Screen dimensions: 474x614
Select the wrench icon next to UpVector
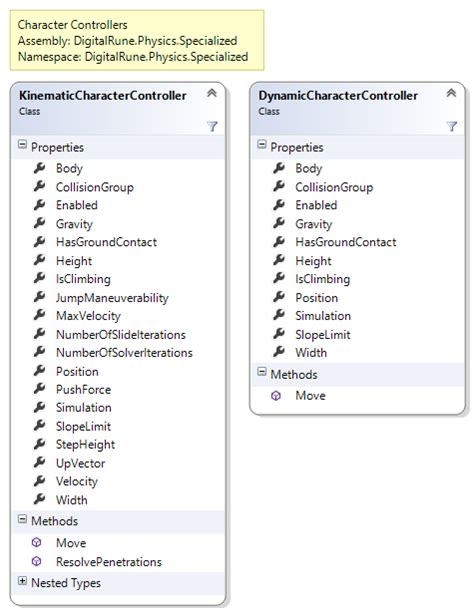coord(39,462)
